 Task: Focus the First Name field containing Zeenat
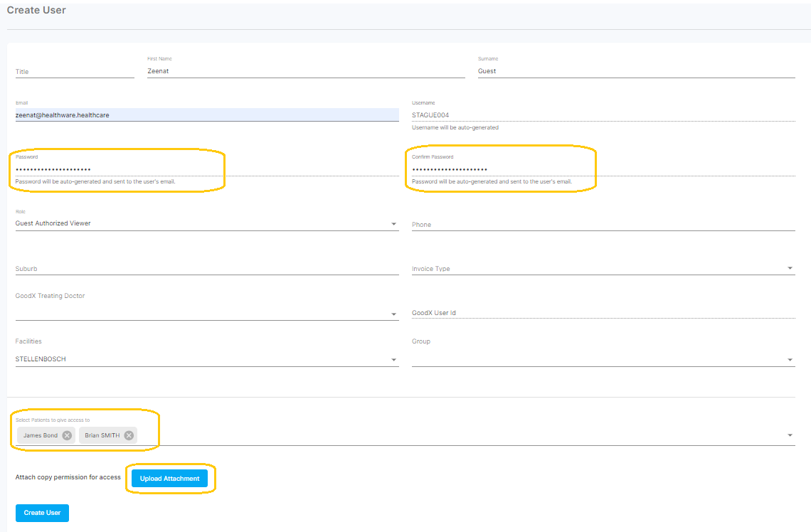(x=305, y=71)
